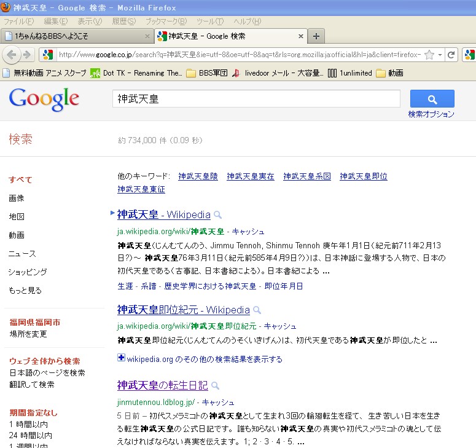Open the 神武天皇の転生日記 result
The height and width of the screenshot is (448, 476).
click(x=163, y=385)
